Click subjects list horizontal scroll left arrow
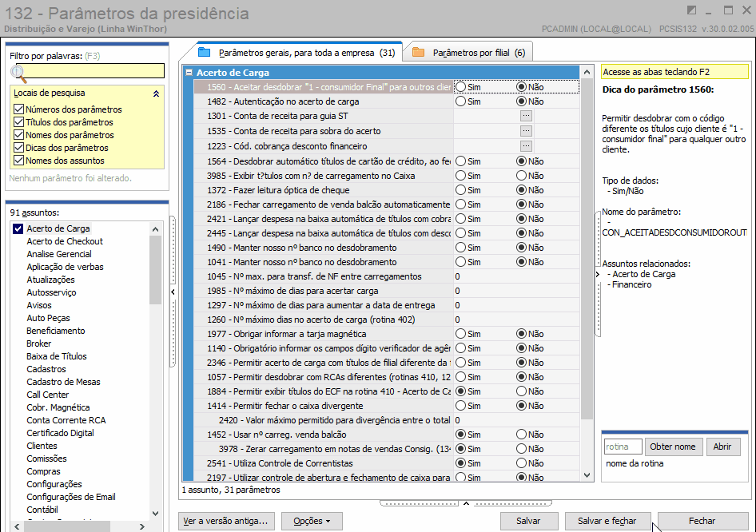Image resolution: width=756 pixels, height=532 pixels. point(17,526)
